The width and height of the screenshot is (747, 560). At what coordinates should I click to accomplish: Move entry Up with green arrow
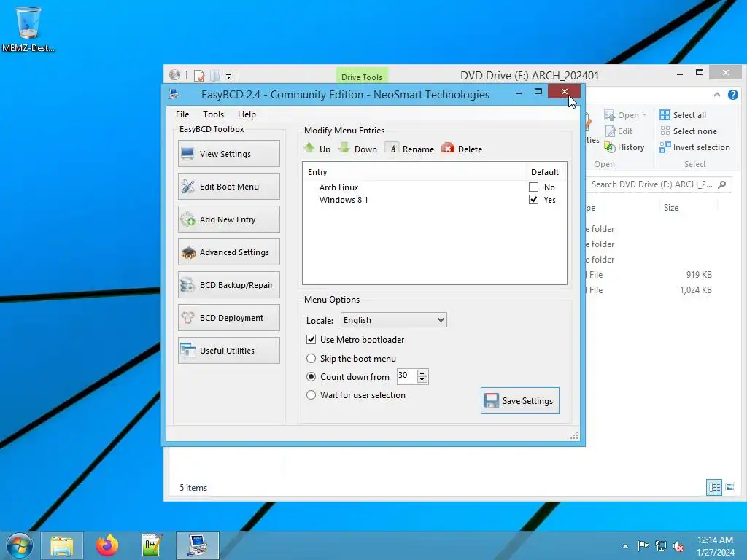pos(317,149)
